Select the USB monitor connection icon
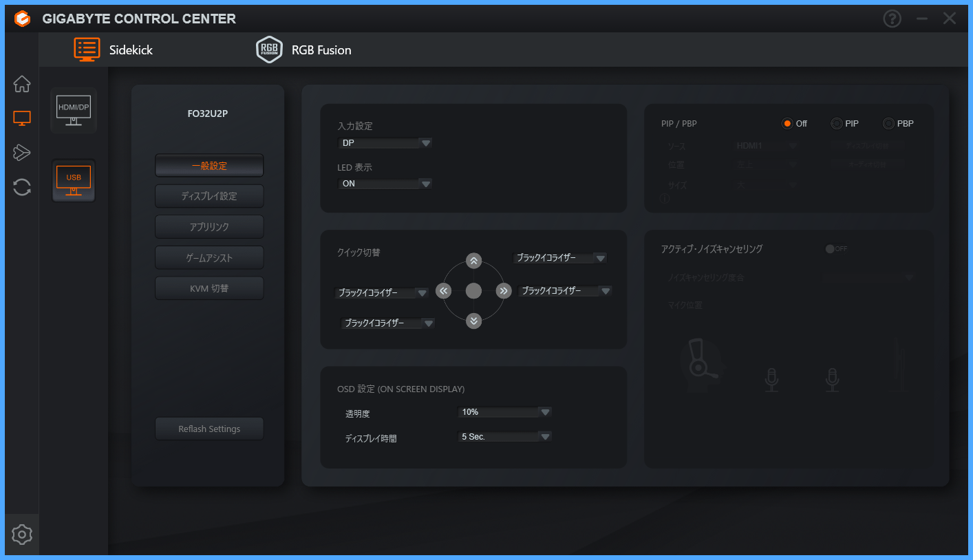 pyautogui.click(x=74, y=181)
